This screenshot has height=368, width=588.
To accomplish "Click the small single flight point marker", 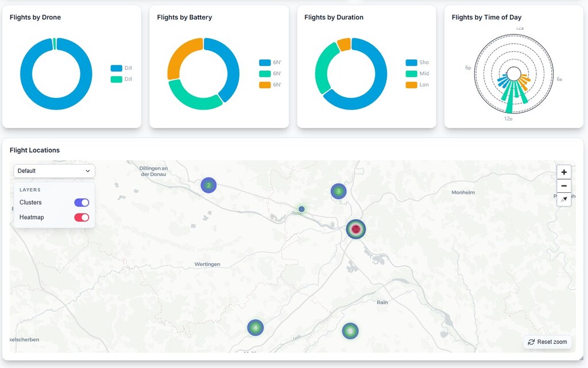I will coord(301,209).
